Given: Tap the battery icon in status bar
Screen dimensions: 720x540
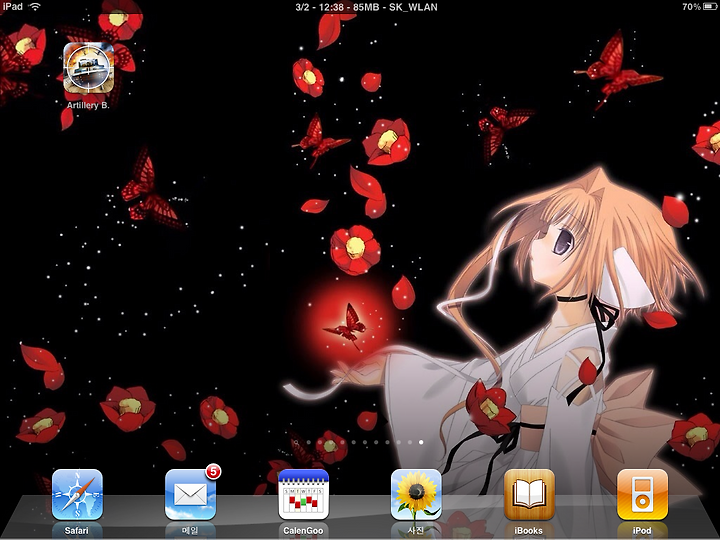Looking at the screenshot, I should coord(710,6).
